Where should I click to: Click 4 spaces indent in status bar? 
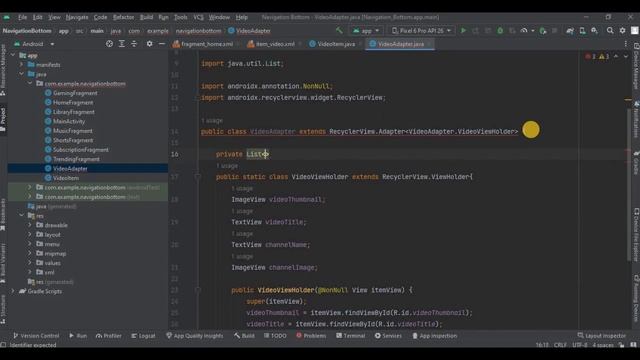pyautogui.click(x=603, y=345)
